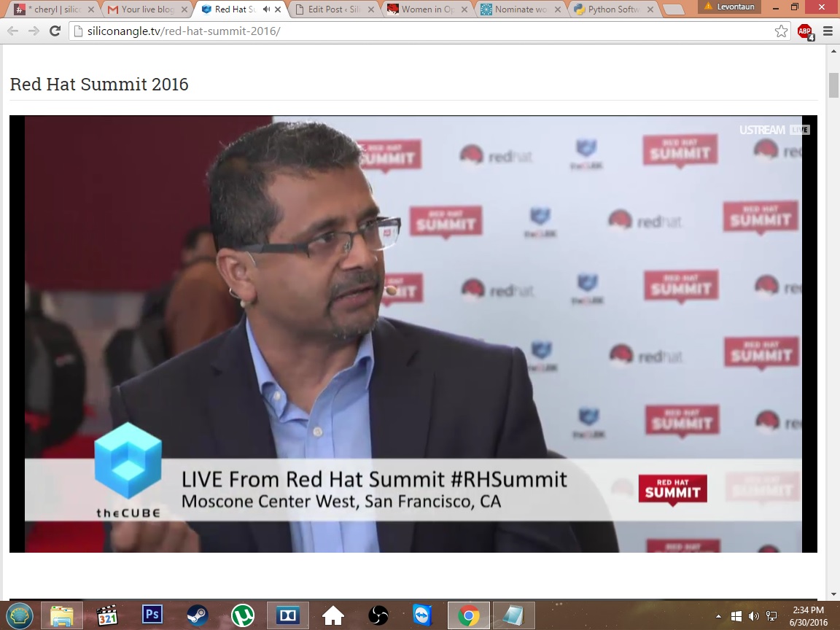Open uTorrent from the taskbar
The width and height of the screenshot is (840, 630).
243,615
